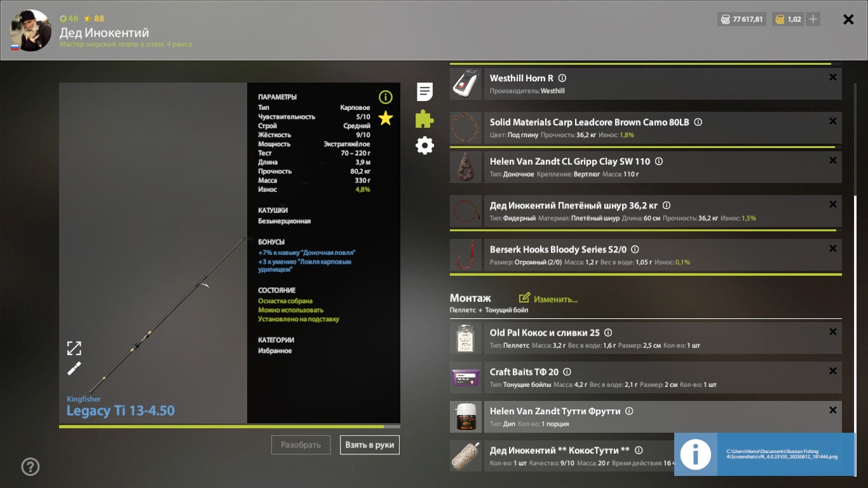
Task: Select the red hook thumbnail
Action: [466, 255]
